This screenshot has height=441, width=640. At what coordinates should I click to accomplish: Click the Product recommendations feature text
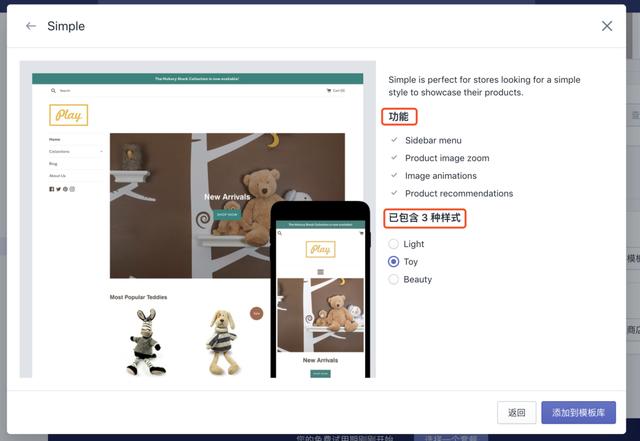click(459, 194)
